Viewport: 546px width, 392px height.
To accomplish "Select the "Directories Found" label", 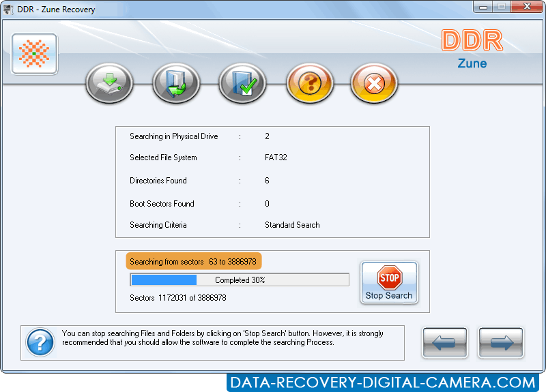I will coord(158,181).
